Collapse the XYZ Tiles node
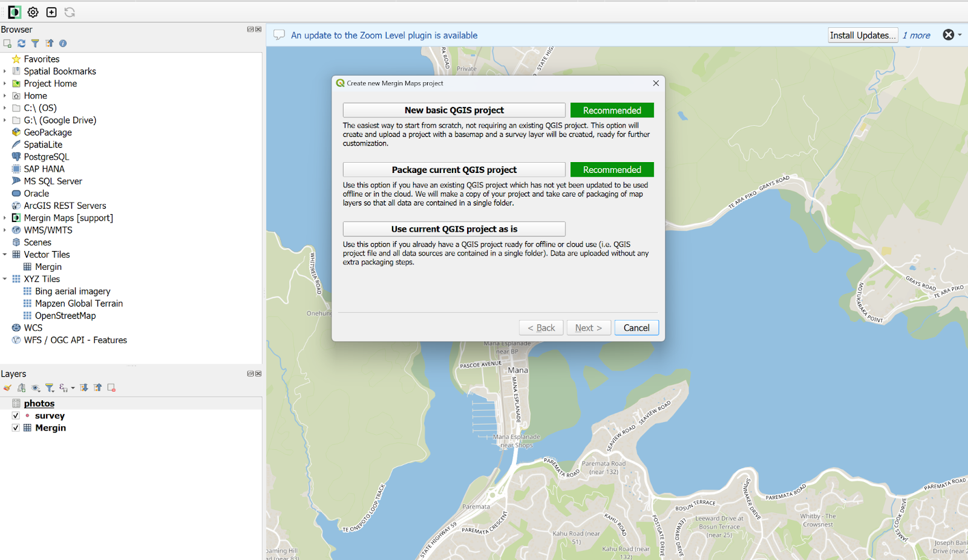This screenshot has width=968, height=560. [x=5, y=279]
